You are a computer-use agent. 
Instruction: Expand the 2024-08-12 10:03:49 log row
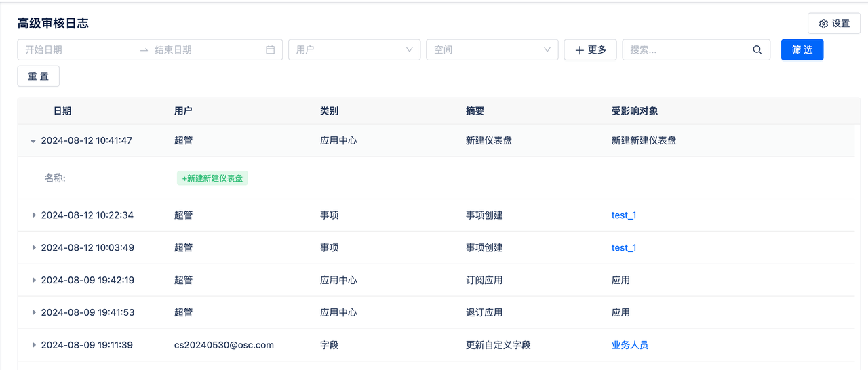click(34, 248)
